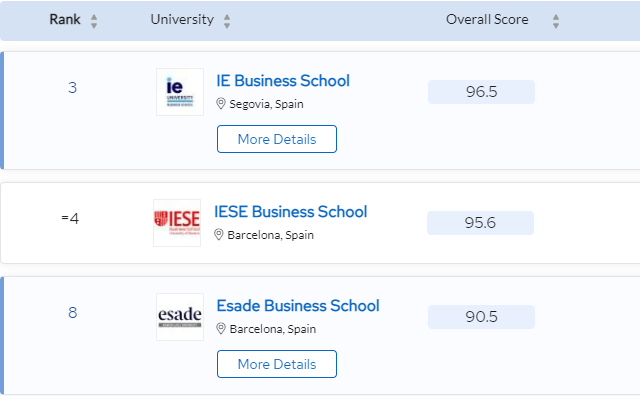Screen dimensions: 640x396
Task: Select the 95.6 overall score badge
Action: [480, 223]
